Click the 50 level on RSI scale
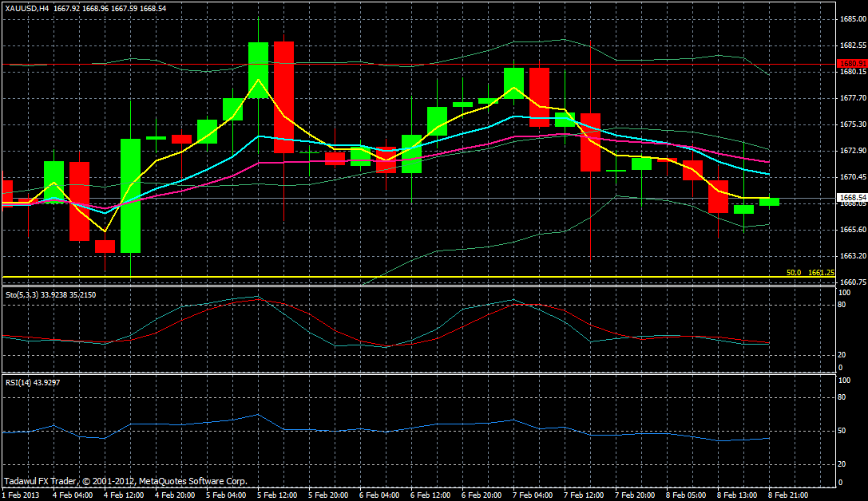Screen dimensions: 868x501 843,431
